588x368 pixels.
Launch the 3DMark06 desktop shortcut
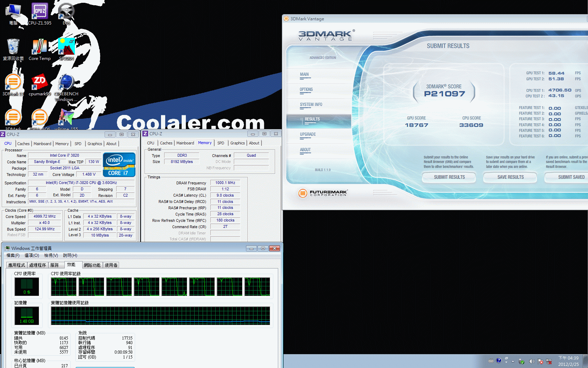(x=40, y=119)
